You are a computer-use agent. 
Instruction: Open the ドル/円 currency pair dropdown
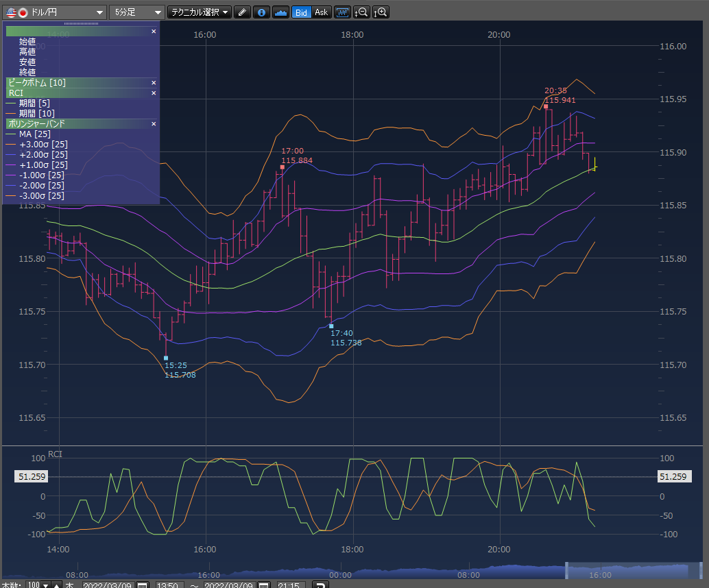[x=100, y=12]
